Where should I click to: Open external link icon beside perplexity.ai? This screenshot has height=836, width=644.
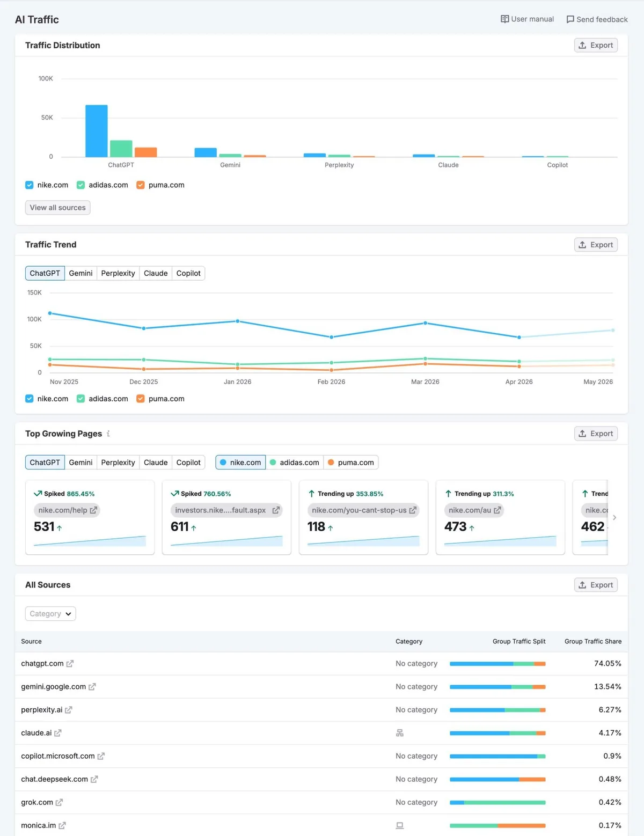click(x=68, y=710)
